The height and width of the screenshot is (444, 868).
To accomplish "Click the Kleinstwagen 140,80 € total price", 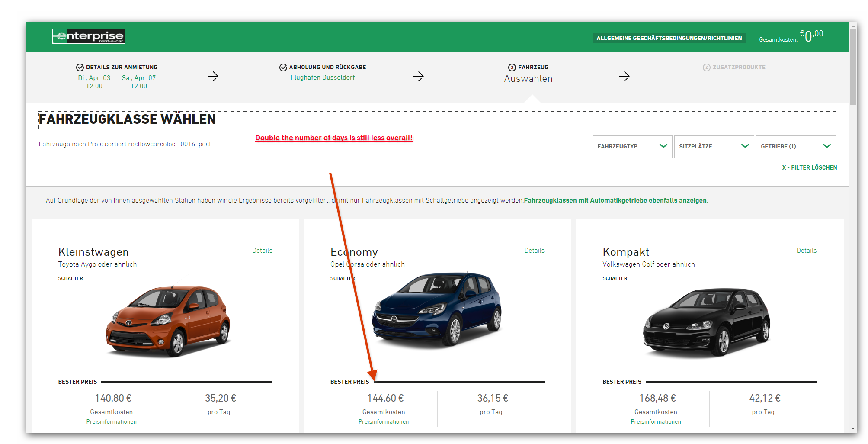I will (x=113, y=398).
